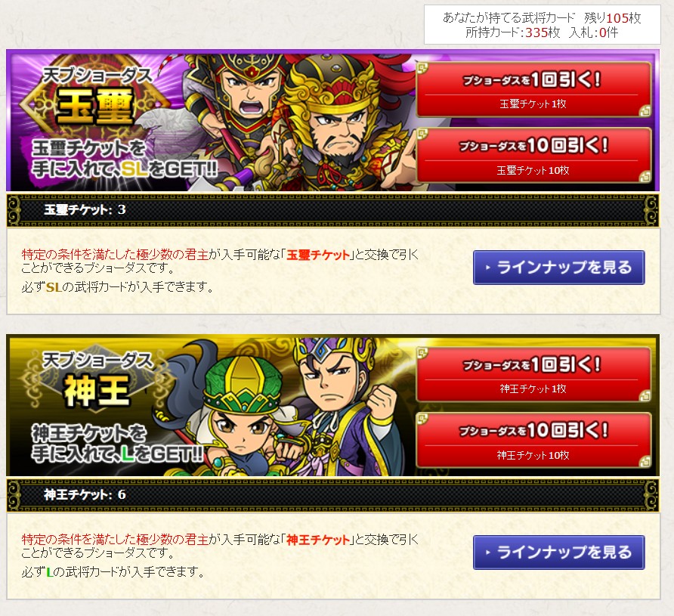This screenshot has height=616, width=674.
Task: Draw Shin-Ou busho-dasu one time
Action: pos(533,375)
